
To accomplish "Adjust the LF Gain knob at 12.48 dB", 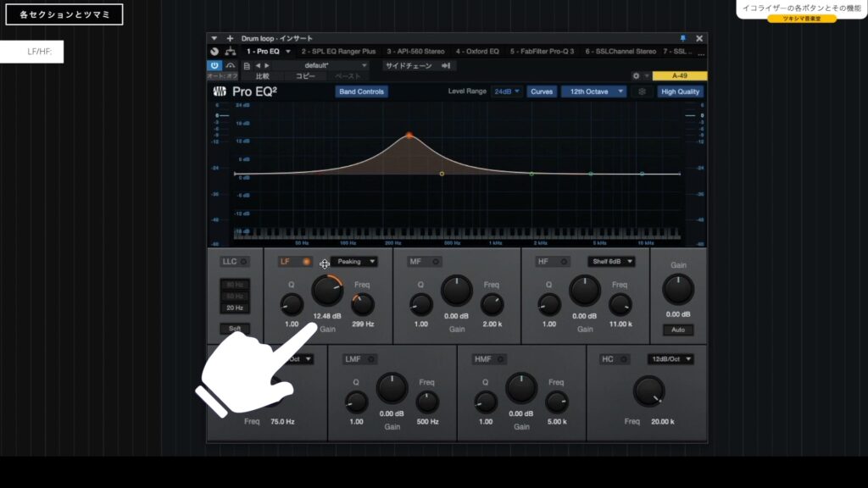I will pyautogui.click(x=327, y=290).
